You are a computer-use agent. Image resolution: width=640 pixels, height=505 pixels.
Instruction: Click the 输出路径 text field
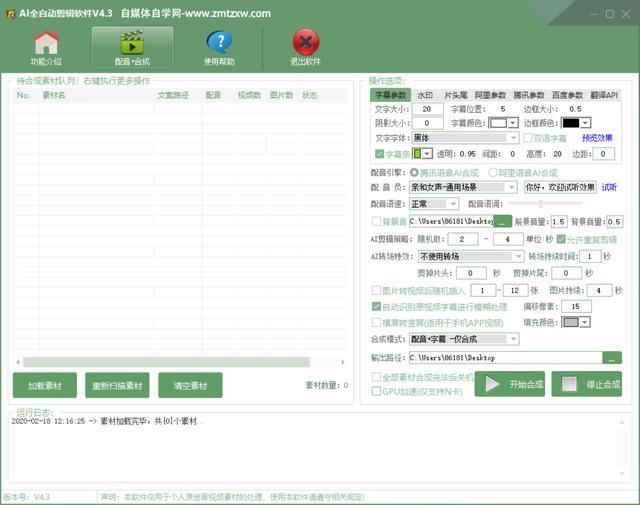[506, 358]
